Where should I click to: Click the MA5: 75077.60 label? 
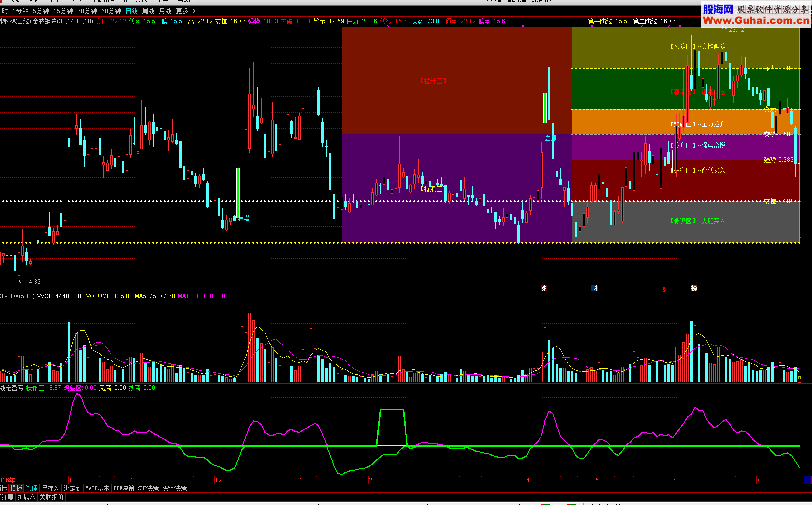click(x=155, y=296)
